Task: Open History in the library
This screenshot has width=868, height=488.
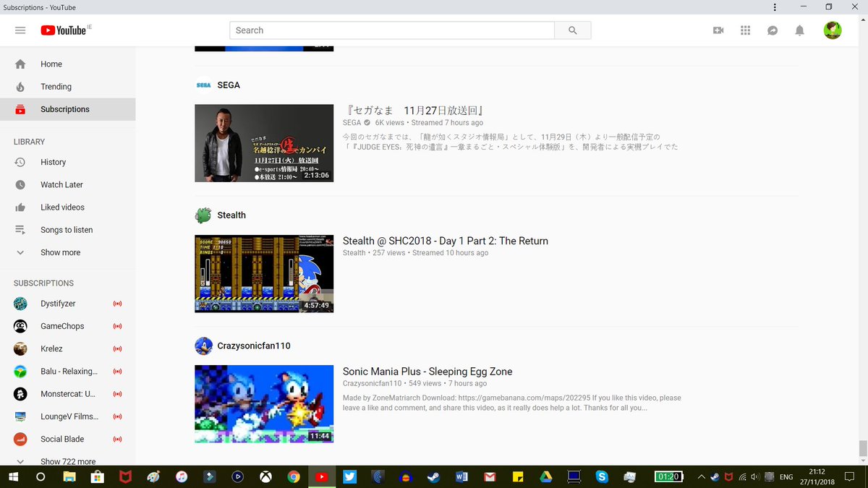Action: [x=67, y=162]
